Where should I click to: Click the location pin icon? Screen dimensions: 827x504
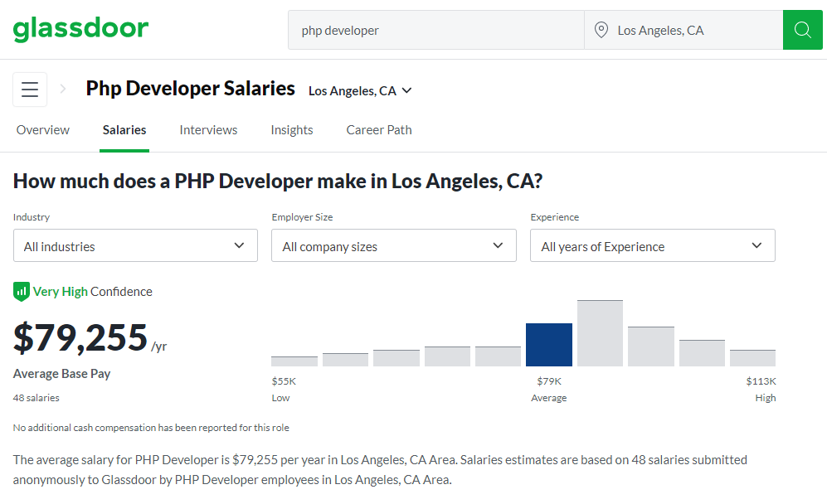pyautogui.click(x=601, y=30)
